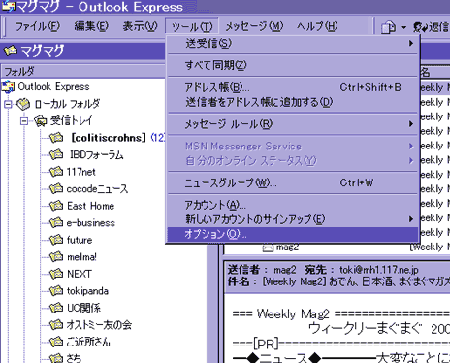450x363 pixels.
Task: Click the 送受信 submenu arrow
Action: [x=411, y=43]
